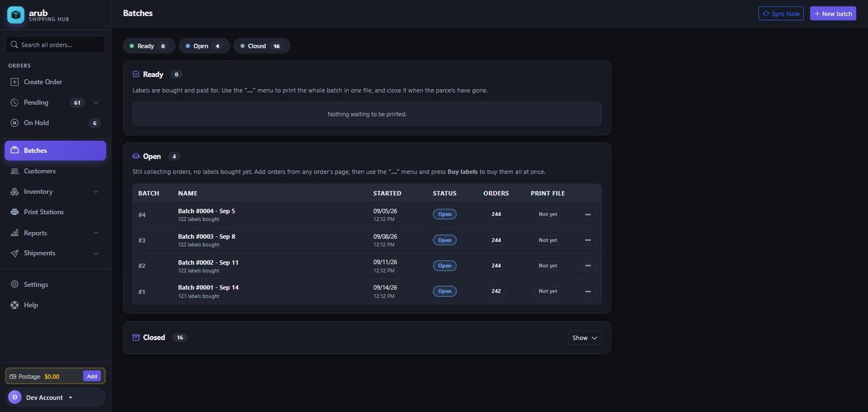Click the Postage $0.00 balance

[x=39, y=377]
